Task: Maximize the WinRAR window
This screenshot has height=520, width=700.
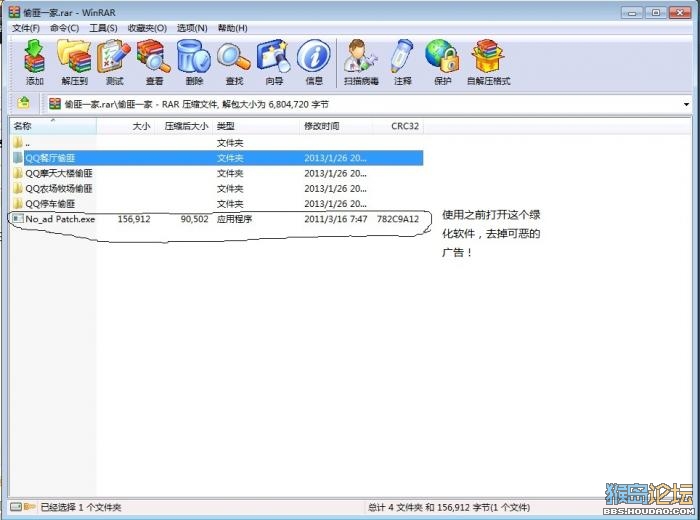Action: (x=656, y=12)
